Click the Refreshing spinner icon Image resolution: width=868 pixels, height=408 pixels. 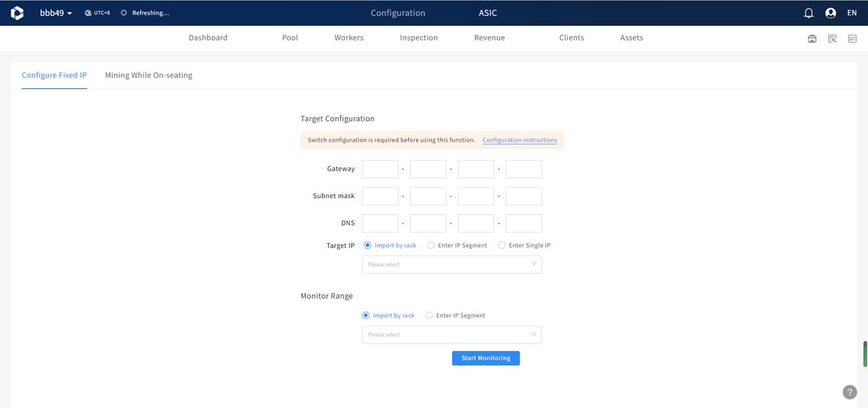(124, 13)
